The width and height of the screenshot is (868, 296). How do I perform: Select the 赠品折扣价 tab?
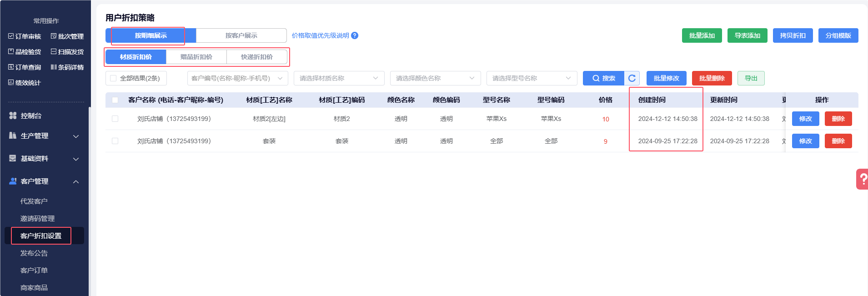pos(196,57)
